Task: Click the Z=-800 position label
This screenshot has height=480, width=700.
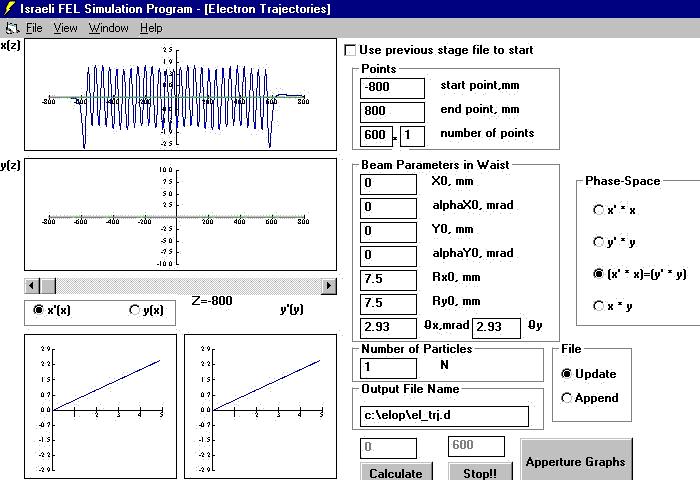Action: point(212,301)
